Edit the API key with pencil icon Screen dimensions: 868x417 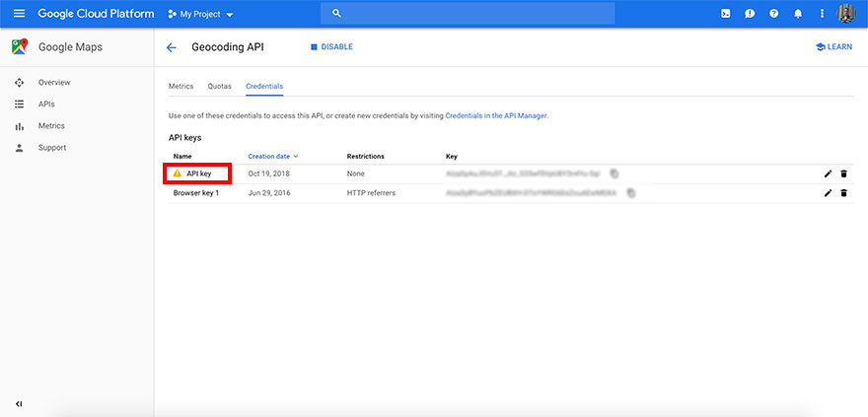pyautogui.click(x=828, y=174)
